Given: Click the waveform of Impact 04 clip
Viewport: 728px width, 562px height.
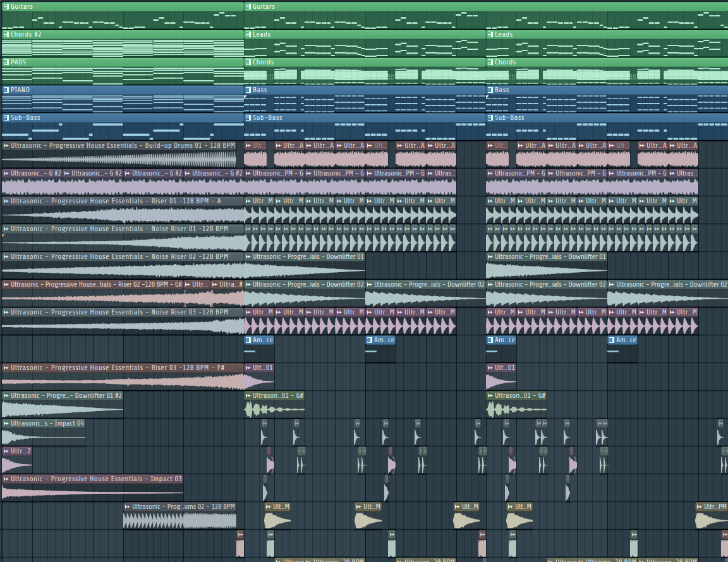Looking at the screenshot, I should coord(44,438).
